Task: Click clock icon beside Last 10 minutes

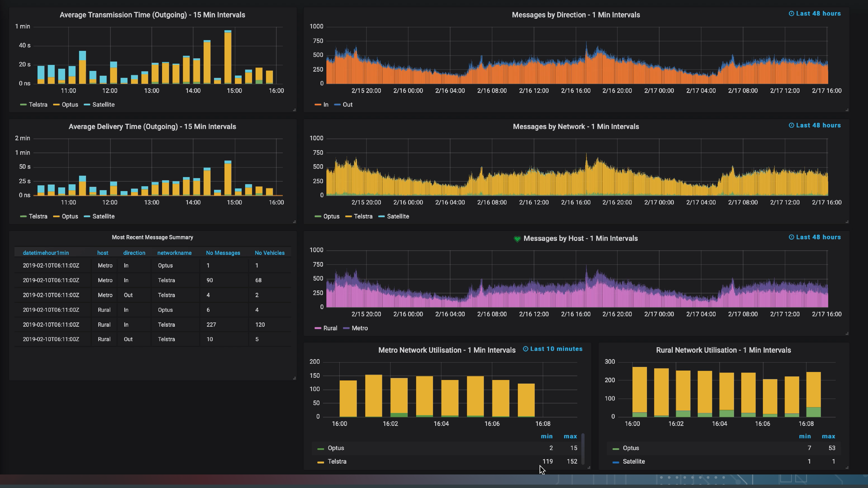Action: pos(525,349)
